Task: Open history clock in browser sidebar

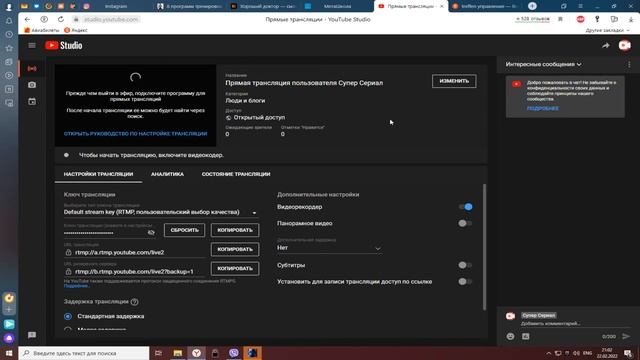Action: pos(9,34)
